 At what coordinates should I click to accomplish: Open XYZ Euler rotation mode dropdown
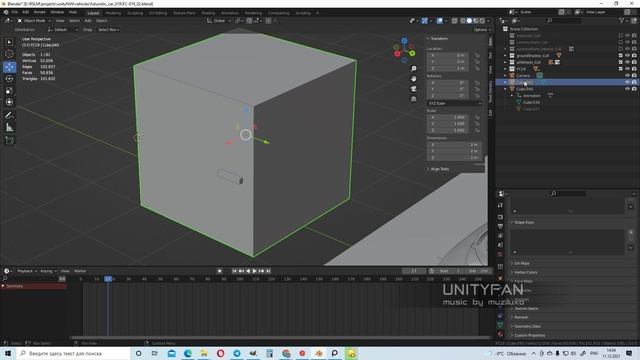454,103
